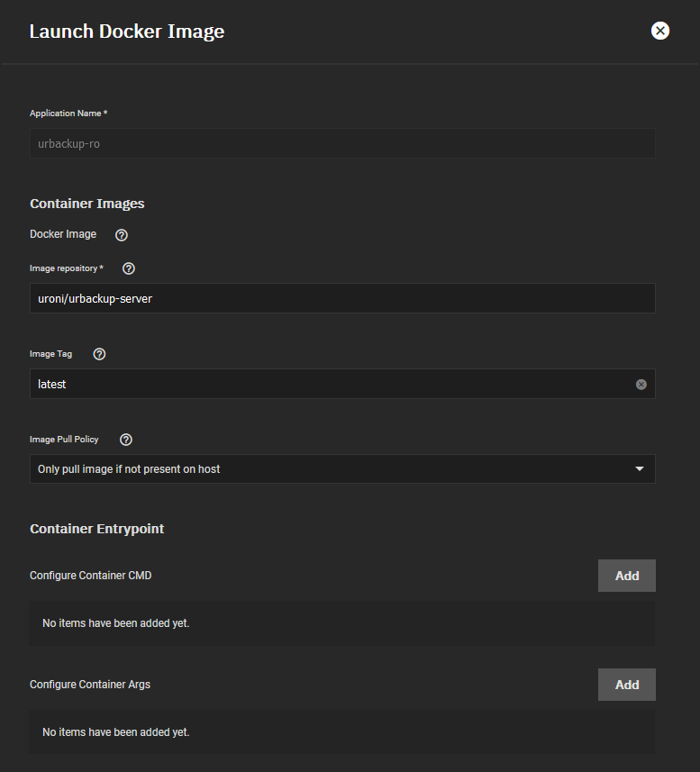The height and width of the screenshot is (772, 700).
Task: Add a Container Args entry
Action: pyautogui.click(x=627, y=685)
